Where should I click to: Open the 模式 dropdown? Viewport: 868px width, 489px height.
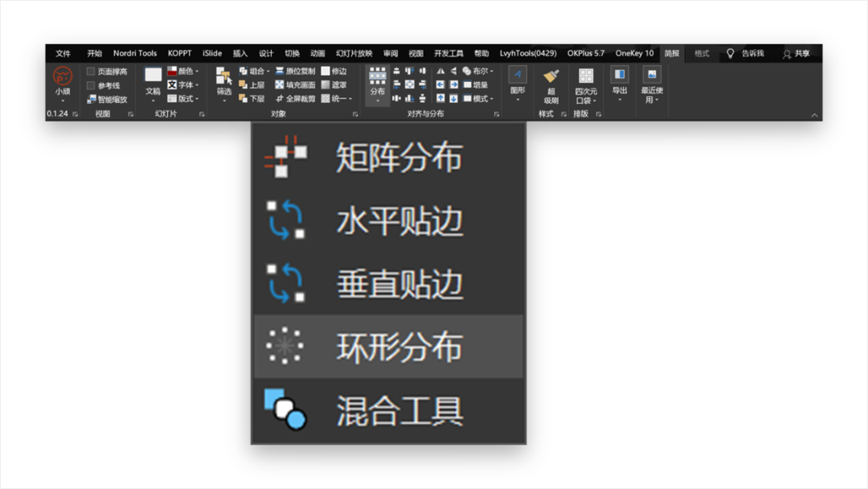(477, 99)
